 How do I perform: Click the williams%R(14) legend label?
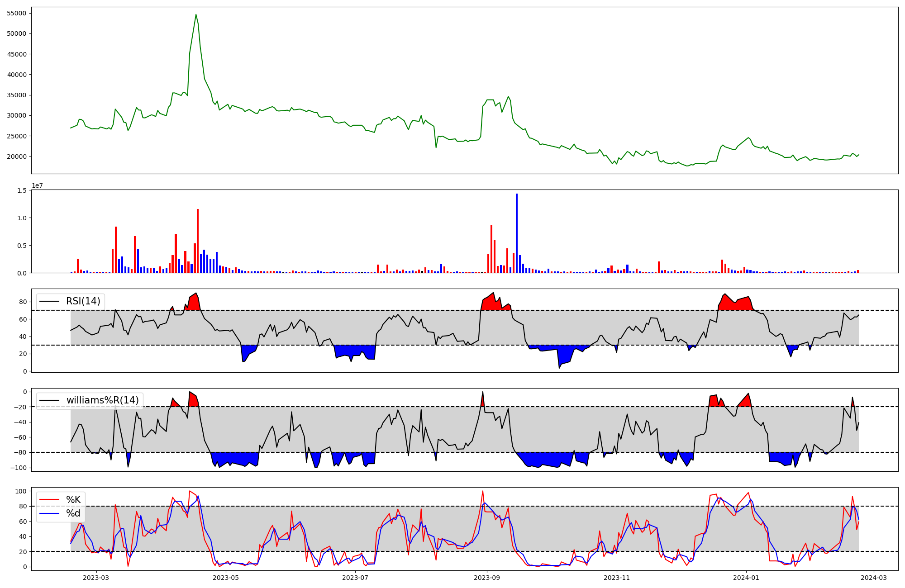pyautogui.click(x=102, y=400)
